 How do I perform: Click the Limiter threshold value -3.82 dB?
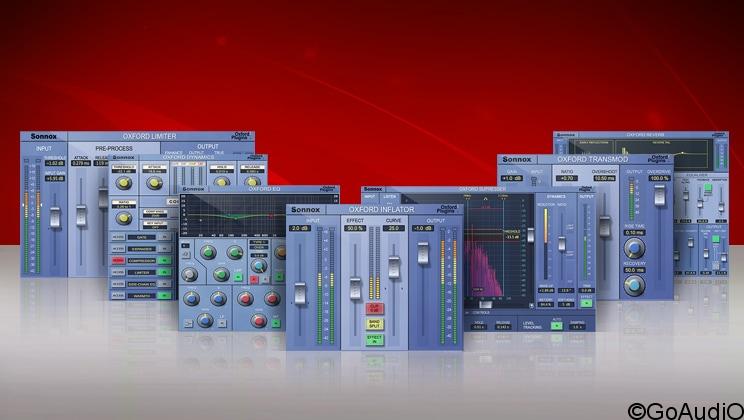(x=55, y=163)
